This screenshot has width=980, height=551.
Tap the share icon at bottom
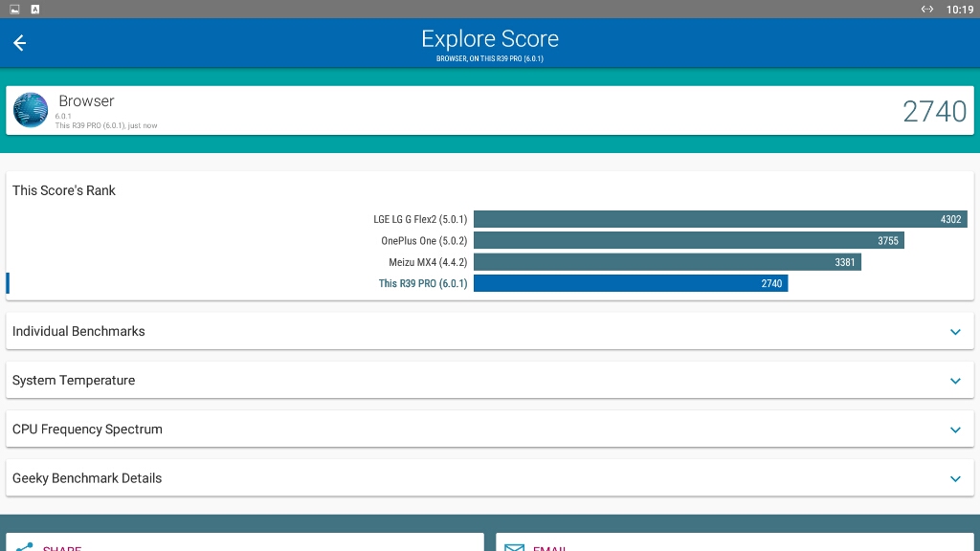click(24, 547)
